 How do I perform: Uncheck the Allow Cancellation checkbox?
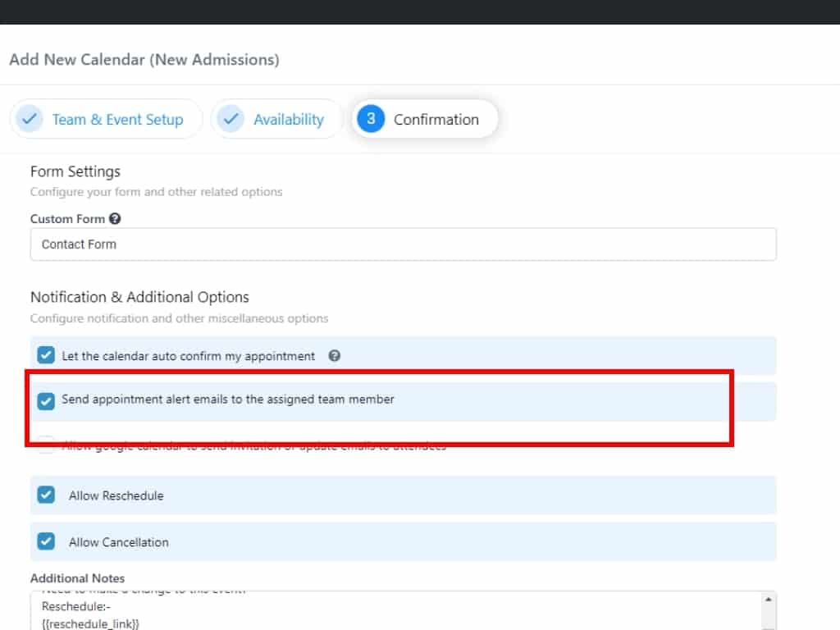click(47, 541)
